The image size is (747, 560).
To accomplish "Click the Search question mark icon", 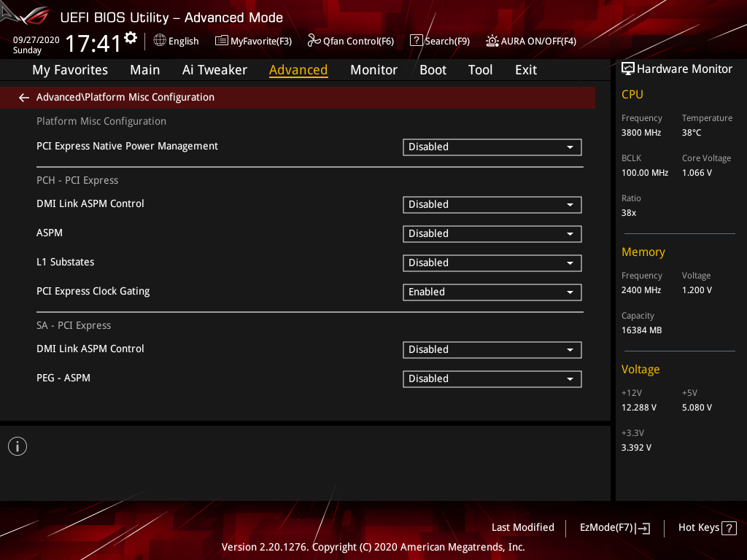I will (x=416, y=41).
